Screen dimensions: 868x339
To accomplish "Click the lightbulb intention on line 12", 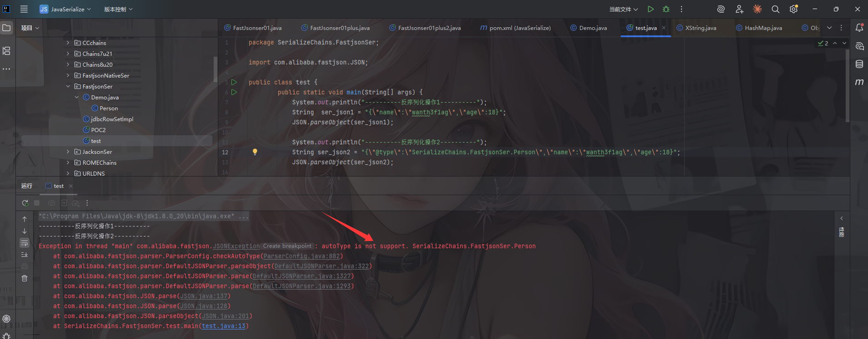I will (x=255, y=152).
